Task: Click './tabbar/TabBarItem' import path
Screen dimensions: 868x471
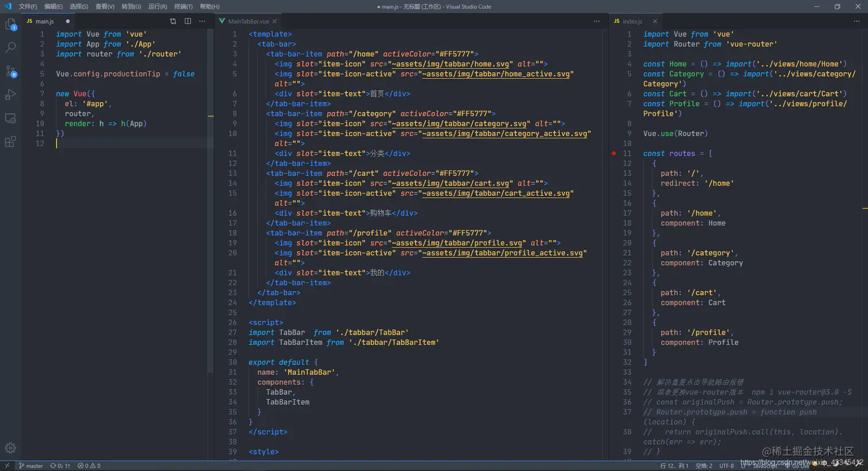Action: click(x=394, y=342)
